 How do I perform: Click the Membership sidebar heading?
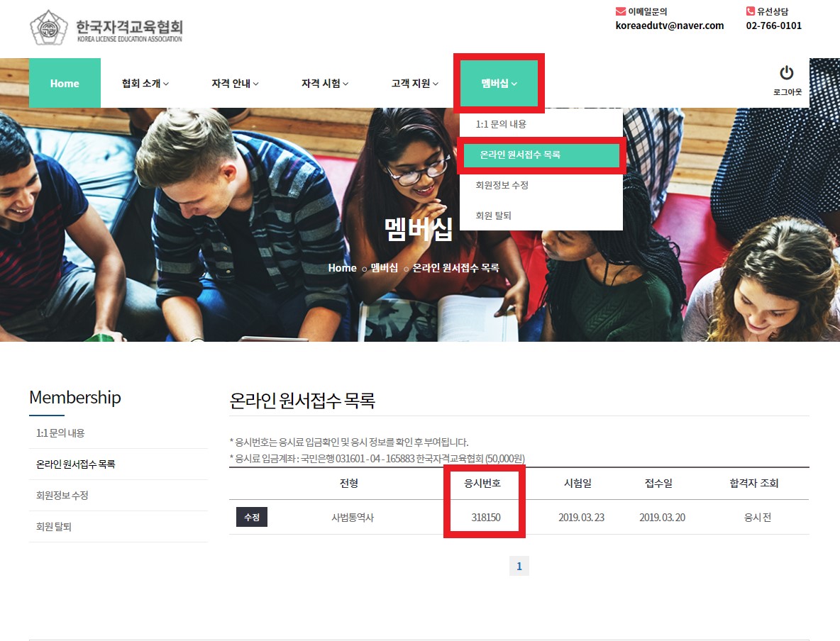coord(75,397)
